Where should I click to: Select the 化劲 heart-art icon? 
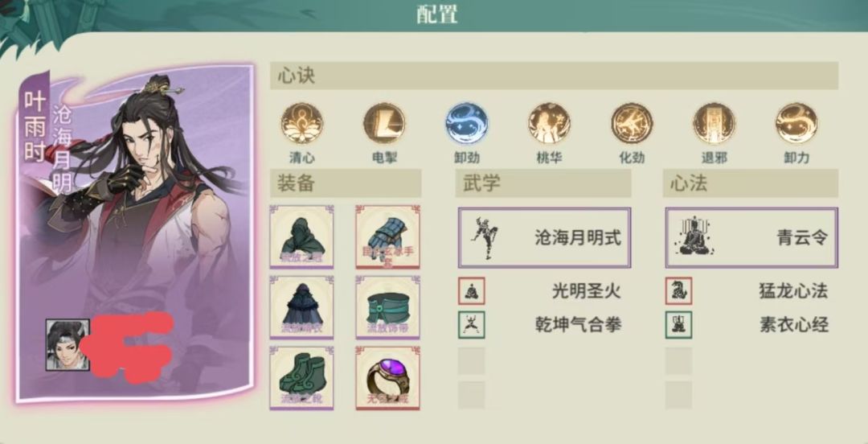pos(632,123)
